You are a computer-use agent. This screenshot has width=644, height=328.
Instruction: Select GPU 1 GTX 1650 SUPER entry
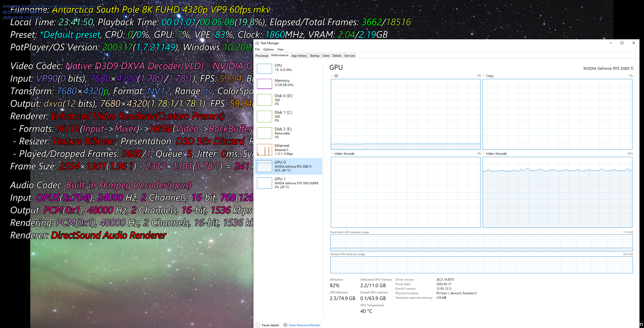(288, 183)
